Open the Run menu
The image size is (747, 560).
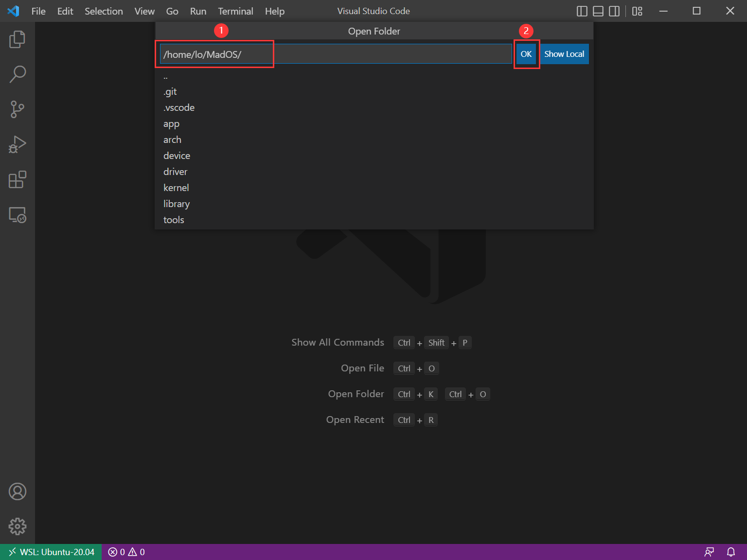pos(198,11)
